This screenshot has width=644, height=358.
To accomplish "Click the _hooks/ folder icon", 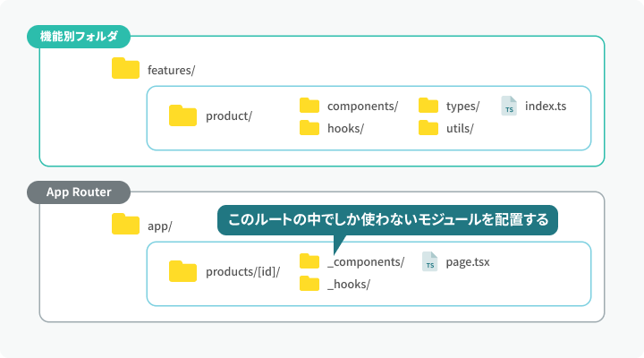I will click(309, 284).
